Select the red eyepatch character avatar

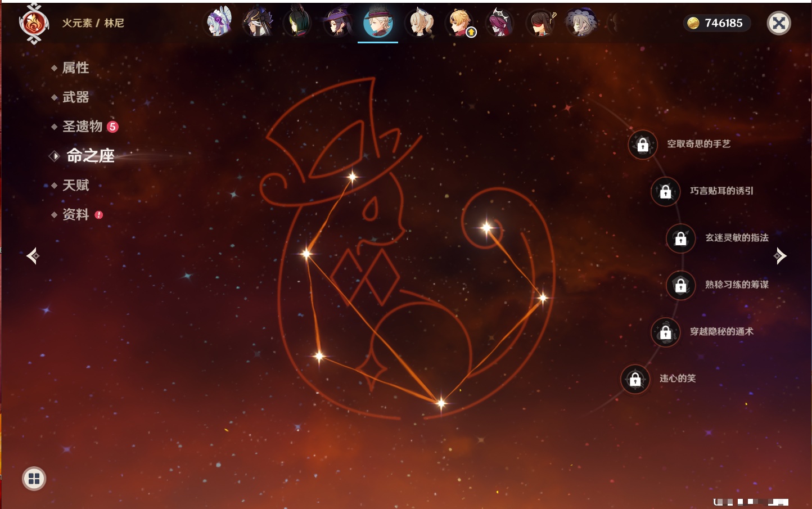pyautogui.click(x=540, y=22)
